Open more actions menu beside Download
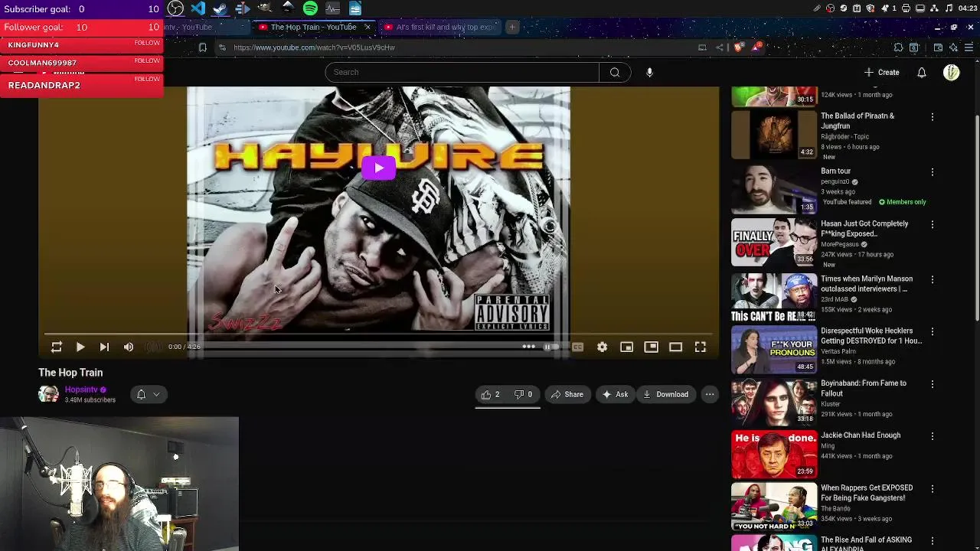 coord(710,394)
